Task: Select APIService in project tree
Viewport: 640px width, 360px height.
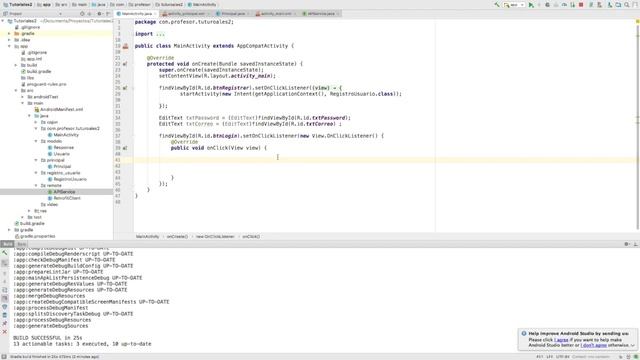Action: tap(61, 192)
